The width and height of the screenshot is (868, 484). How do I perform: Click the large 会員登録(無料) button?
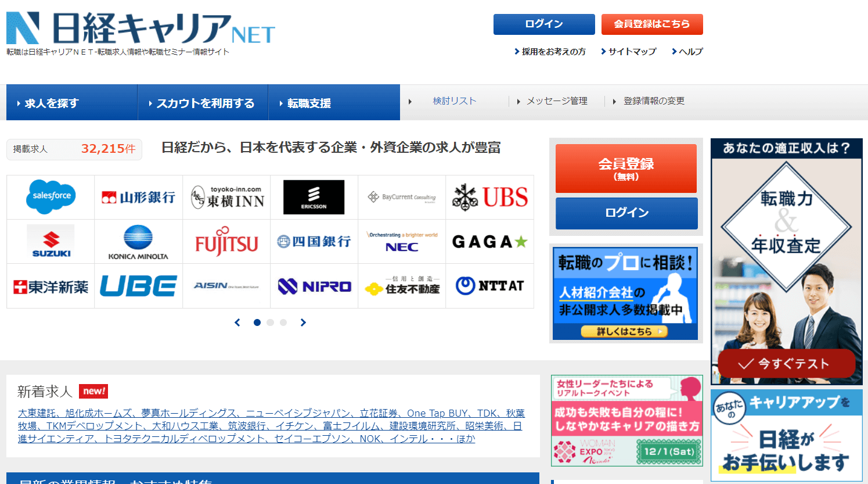[x=626, y=168]
